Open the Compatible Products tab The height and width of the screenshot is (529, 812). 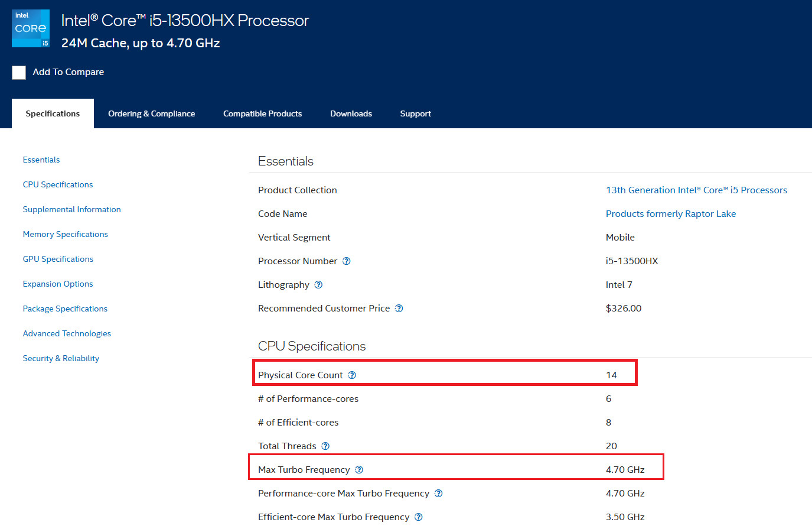(262, 113)
